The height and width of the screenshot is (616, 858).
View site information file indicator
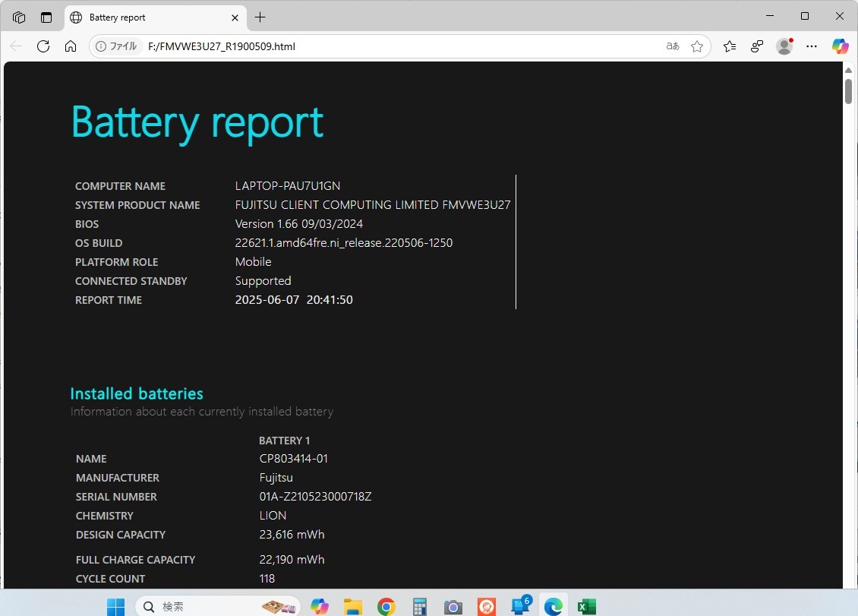click(x=116, y=46)
